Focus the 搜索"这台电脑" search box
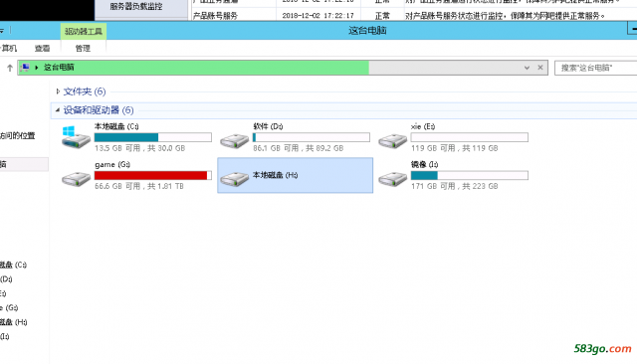 (595, 68)
